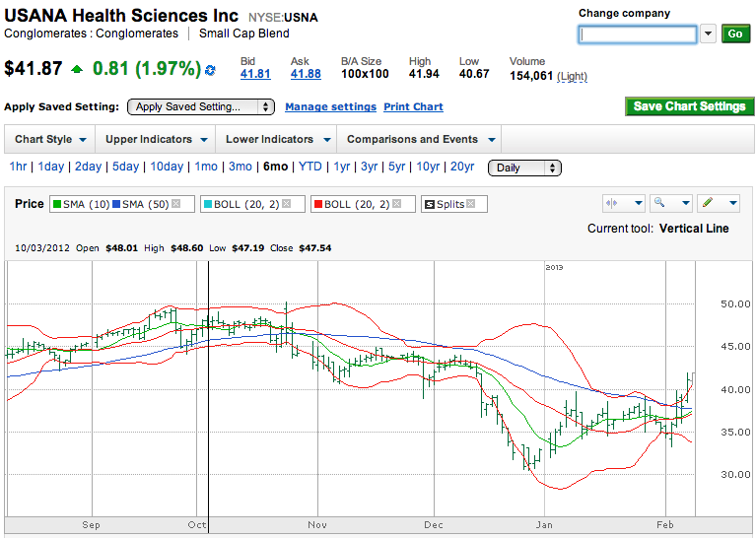Click the refresh quote icon beside price
Image resolution: width=756 pixels, height=538 pixels.
click(x=209, y=70)
